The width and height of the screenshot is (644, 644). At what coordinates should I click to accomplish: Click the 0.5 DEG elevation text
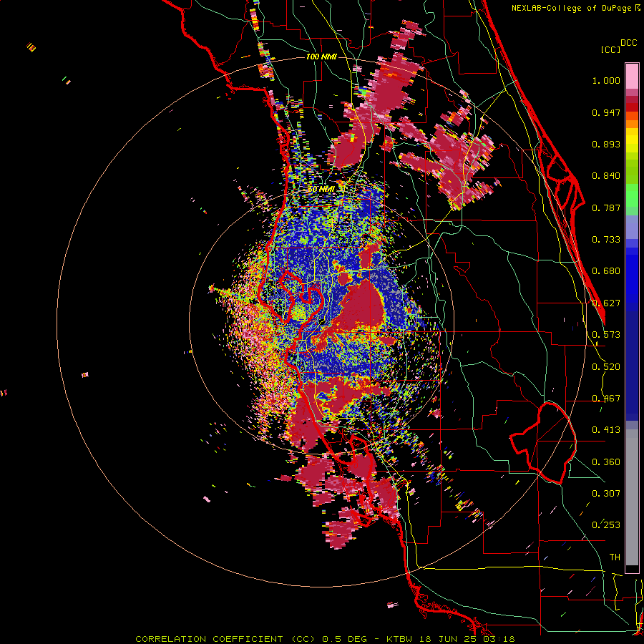[346, 639]
